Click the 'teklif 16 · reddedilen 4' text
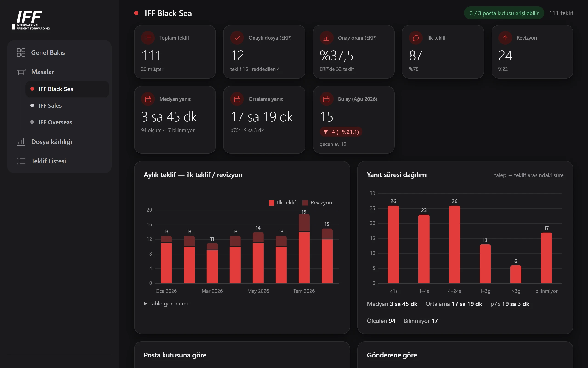The width and height of the screenshot is (588, 368). (255, 69)
